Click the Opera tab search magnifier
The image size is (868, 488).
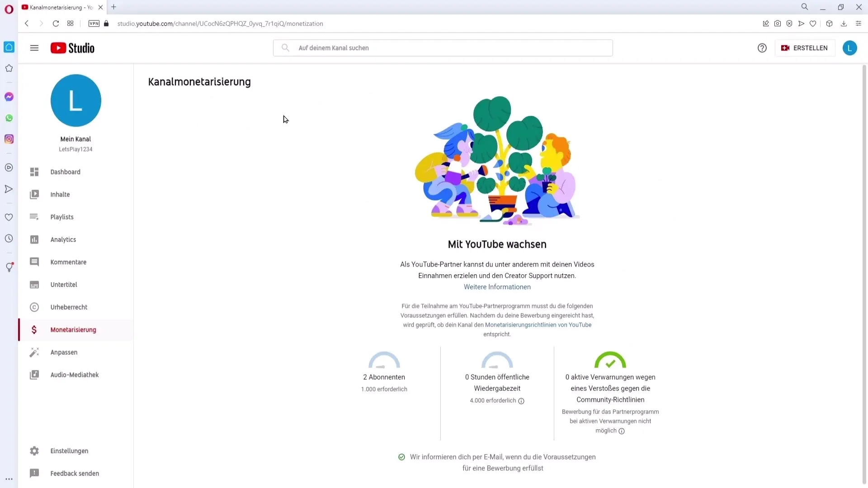tap(805, 7)
